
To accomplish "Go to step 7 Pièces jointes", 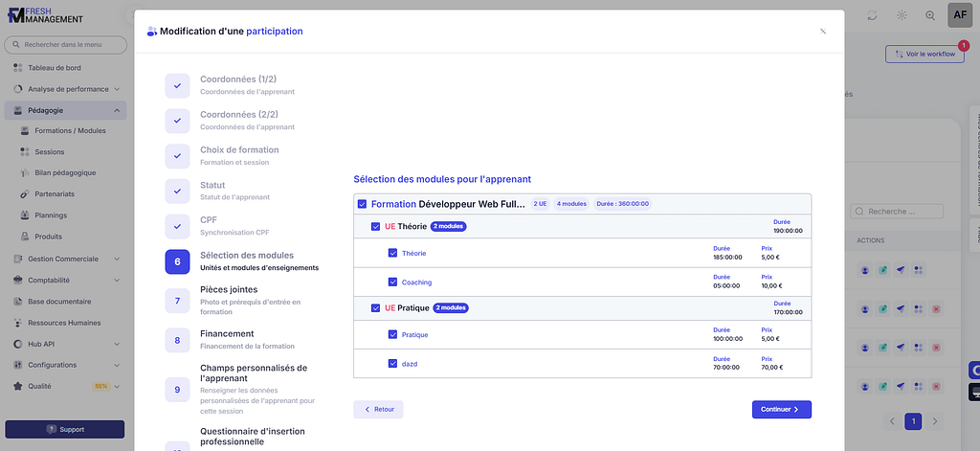I will (177, 301).
